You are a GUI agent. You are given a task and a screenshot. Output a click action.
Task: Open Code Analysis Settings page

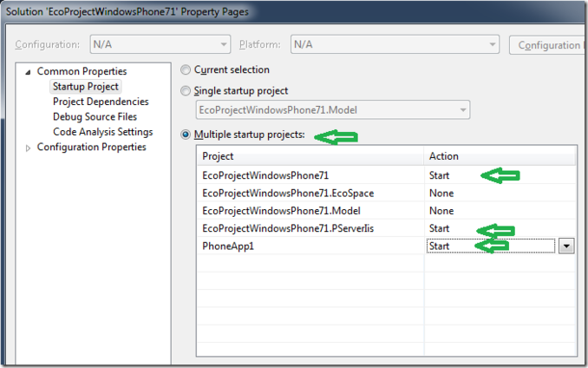pyautogui.click(x=102, y=132)
